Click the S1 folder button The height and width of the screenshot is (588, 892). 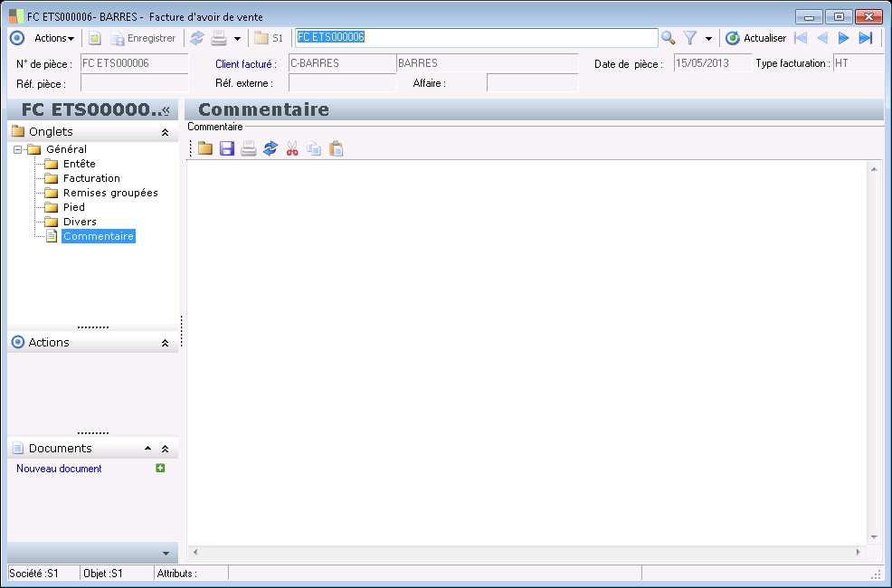click(x=269, y=38)
